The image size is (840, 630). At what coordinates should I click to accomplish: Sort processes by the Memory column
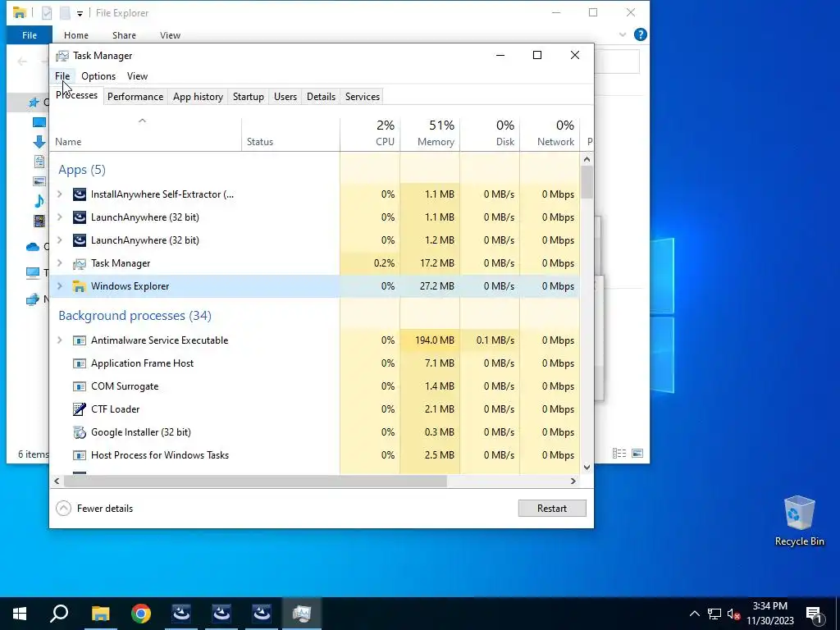pos(430,134)
